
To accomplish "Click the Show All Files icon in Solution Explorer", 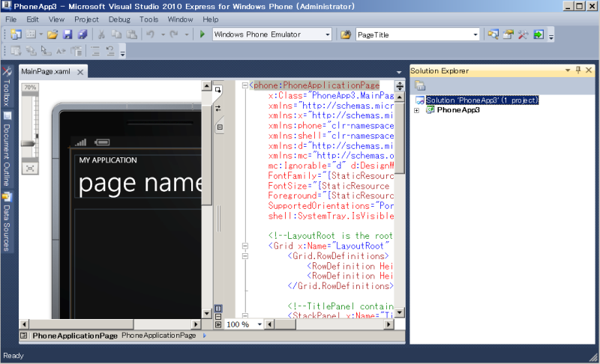I will [x=420, y=85].
